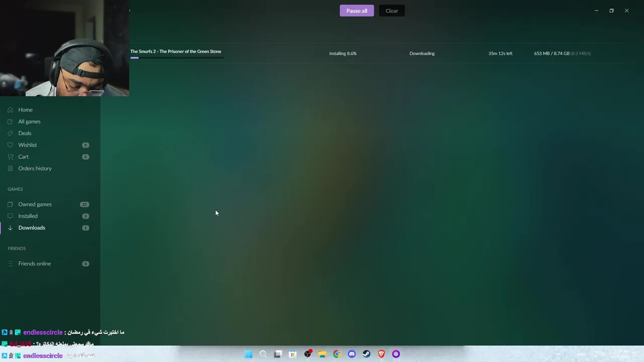This screenshot has width=644, height=362.
Task: Open the Wishlist heart entry
Action: pyautogui.click(x=27, y=145)
